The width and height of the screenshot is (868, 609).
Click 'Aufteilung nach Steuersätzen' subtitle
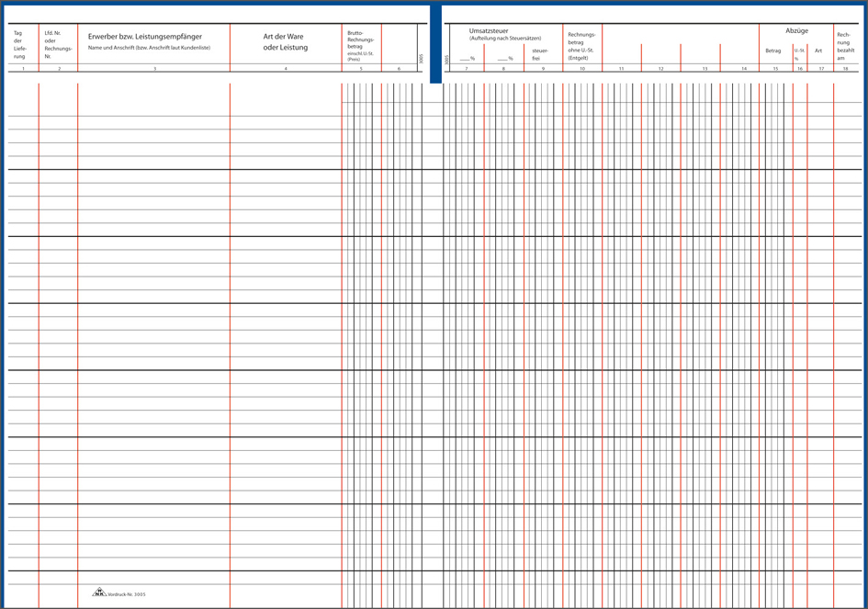pos(504,39)
